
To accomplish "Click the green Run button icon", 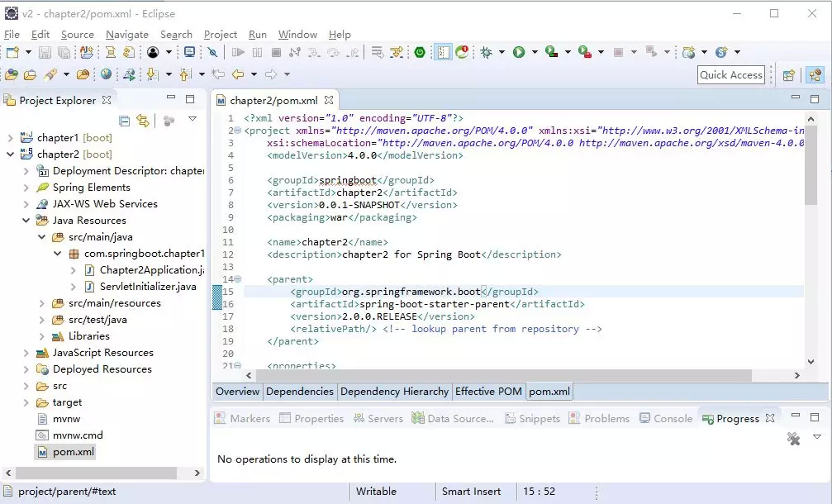I will point(519,52).
